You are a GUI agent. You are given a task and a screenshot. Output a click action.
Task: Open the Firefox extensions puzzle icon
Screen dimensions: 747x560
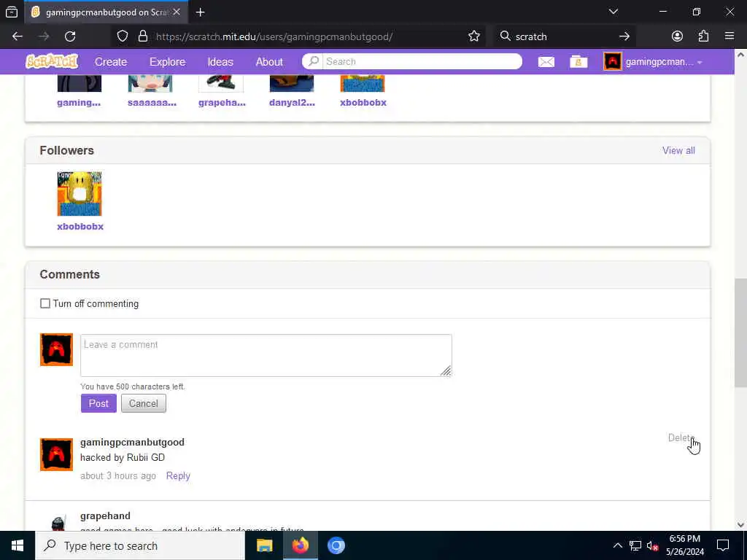(703, 36)
